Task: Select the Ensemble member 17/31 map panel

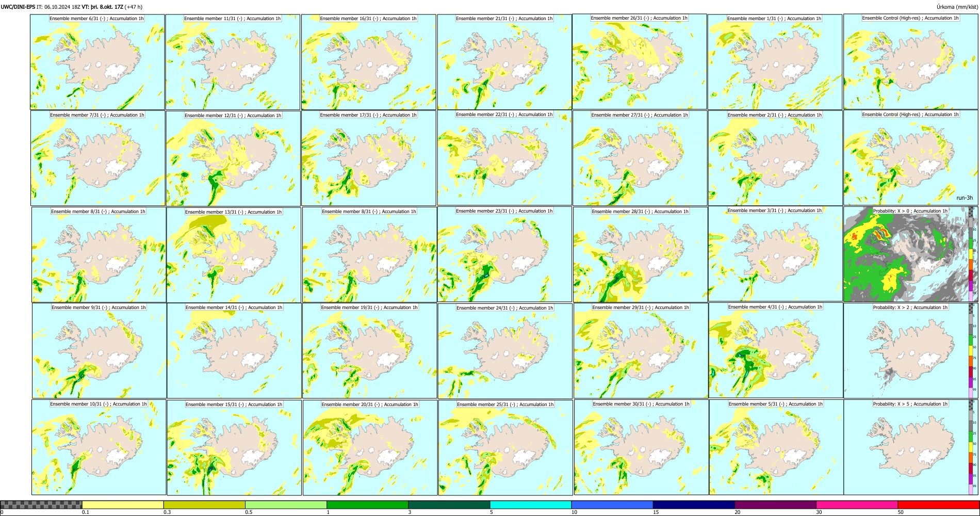Action: tap(369, 158)
